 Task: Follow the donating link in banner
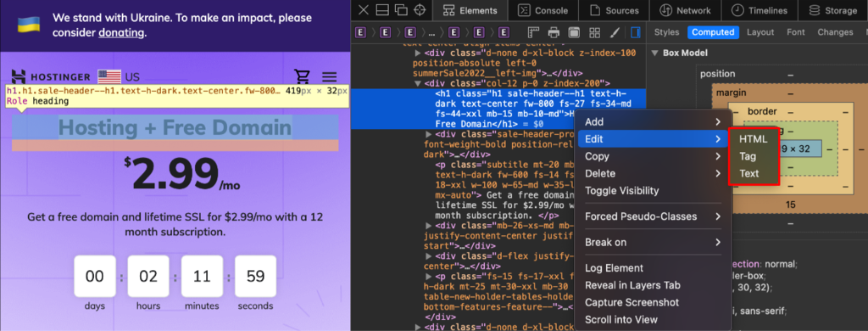[x=121, y=33]
